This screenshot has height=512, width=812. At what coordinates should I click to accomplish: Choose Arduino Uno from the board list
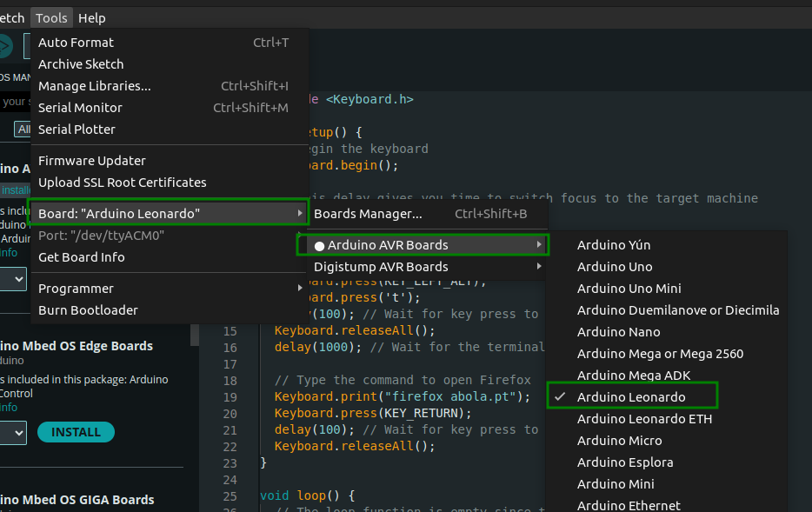615,267
